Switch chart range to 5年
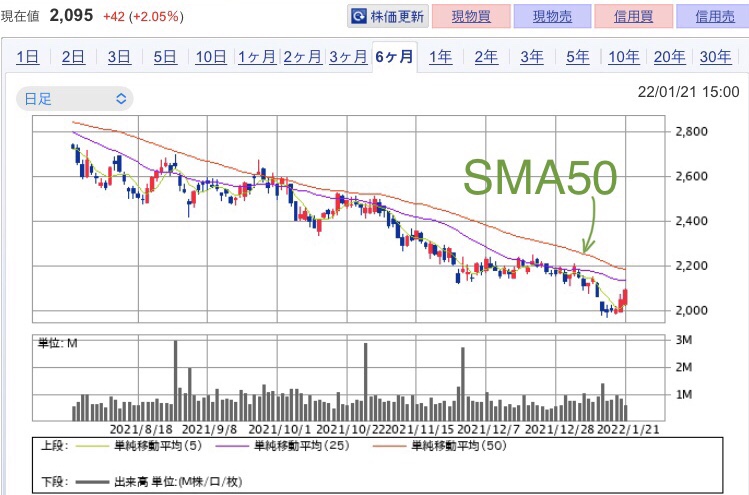Image resolution: width=749 pixels, height=495 pixels. point(578,57)
